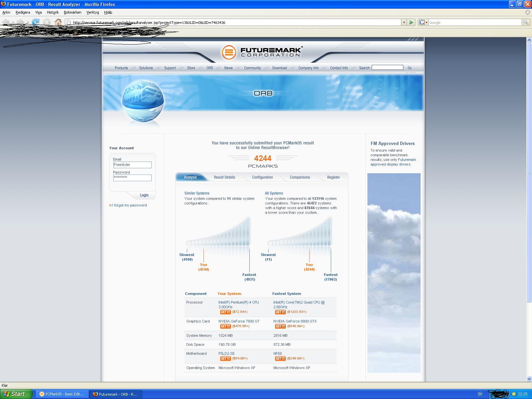
Task: Click NVIDIA GeForce 8800 GTX link
Action: 295,321
